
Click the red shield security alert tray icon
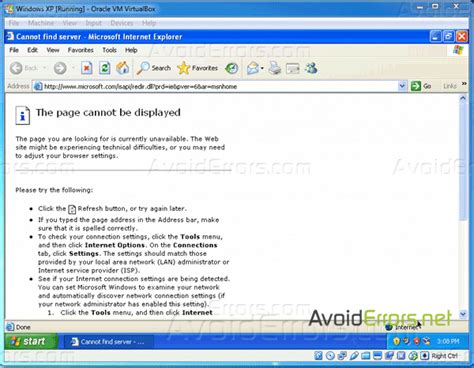point(417,341)
